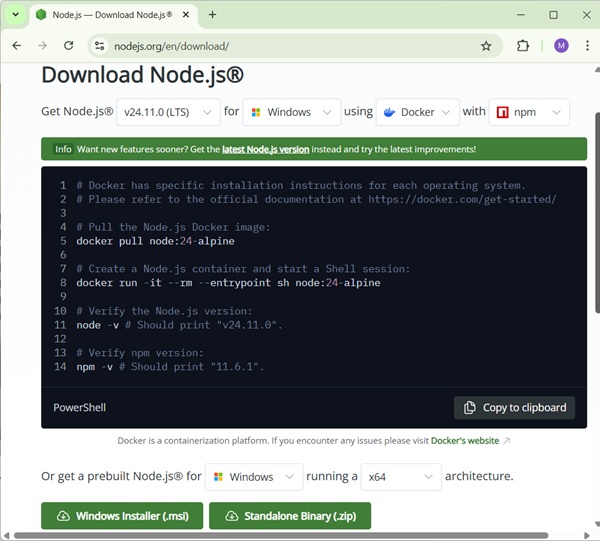Download Windows Installer (.msi)

(122, 516)
